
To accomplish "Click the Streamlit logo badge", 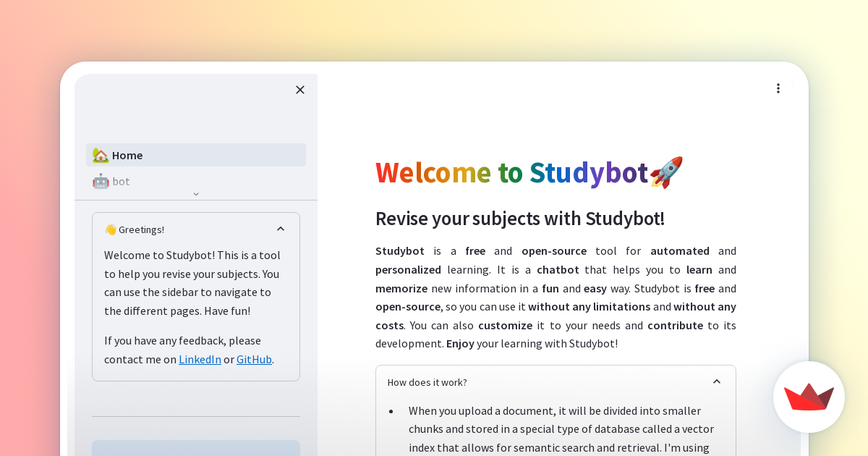I will tap(809, 397).
